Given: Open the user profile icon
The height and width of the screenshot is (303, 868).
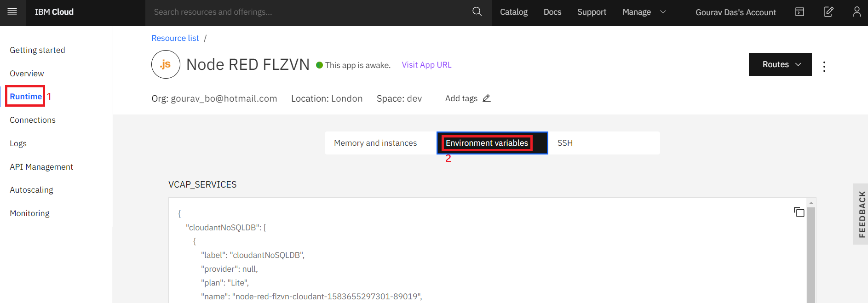Looking at the screenshot, I should point(857,11).
